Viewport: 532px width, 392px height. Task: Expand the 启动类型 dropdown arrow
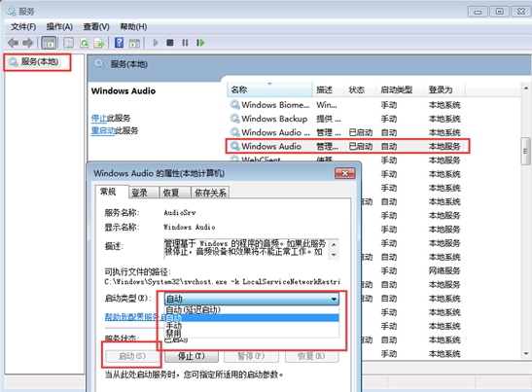coord(334,299)
